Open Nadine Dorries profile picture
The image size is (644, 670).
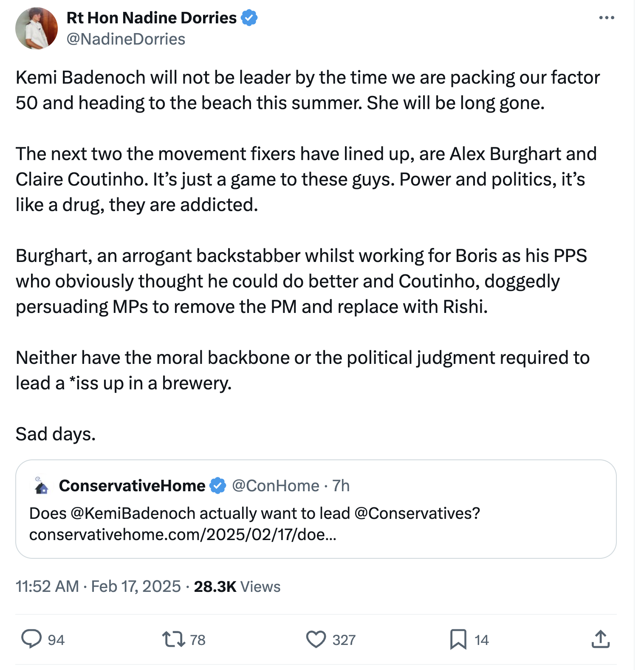(x=37, y=28)
